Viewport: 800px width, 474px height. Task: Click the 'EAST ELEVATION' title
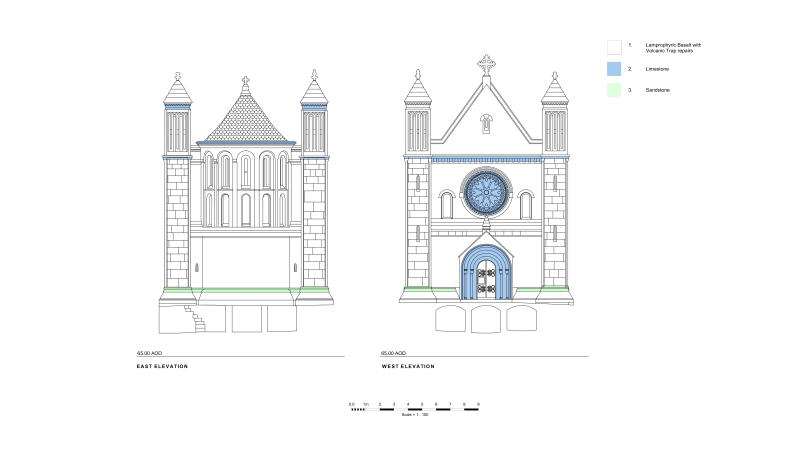coord(162,366)
